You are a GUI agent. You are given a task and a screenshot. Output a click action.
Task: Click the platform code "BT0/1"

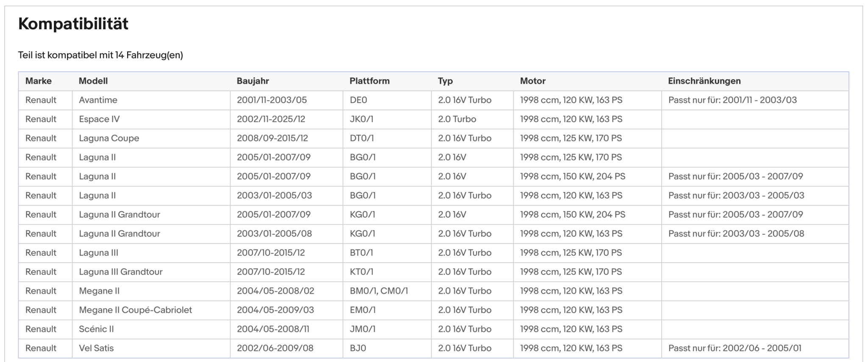tap(362, 253)
